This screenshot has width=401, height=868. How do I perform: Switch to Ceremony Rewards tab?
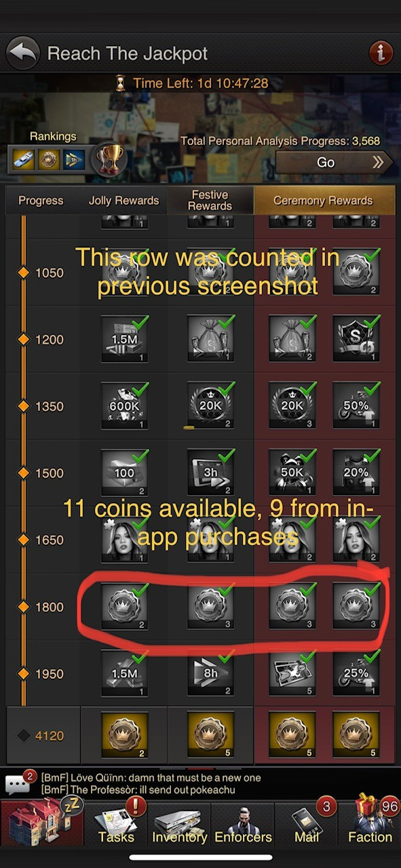tap(323, 201)
